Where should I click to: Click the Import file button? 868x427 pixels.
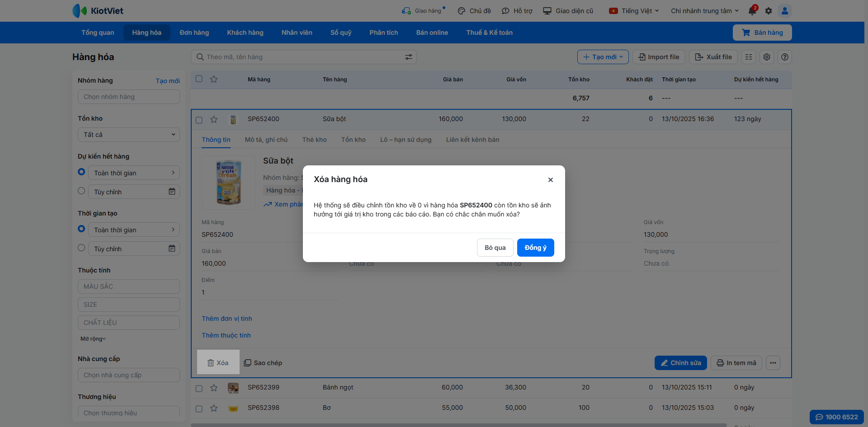[659, 57]
